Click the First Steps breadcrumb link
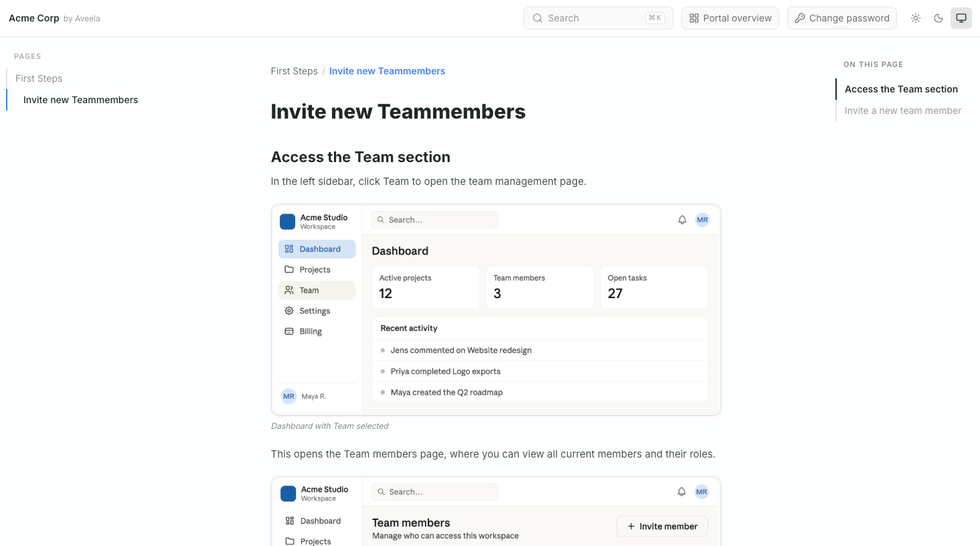The width and height of the screenshot is (980, 546). pyautogui.click(x=295, y=71)
